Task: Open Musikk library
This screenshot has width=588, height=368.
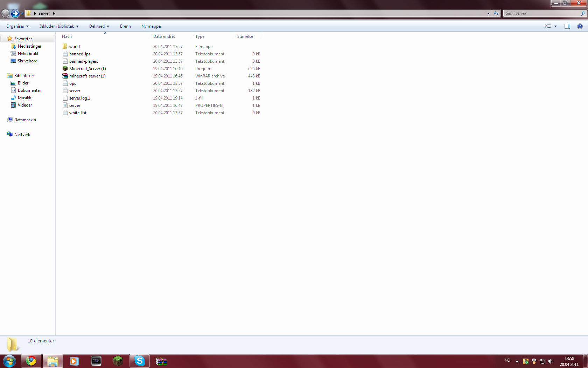Action: tap(24, 98)
